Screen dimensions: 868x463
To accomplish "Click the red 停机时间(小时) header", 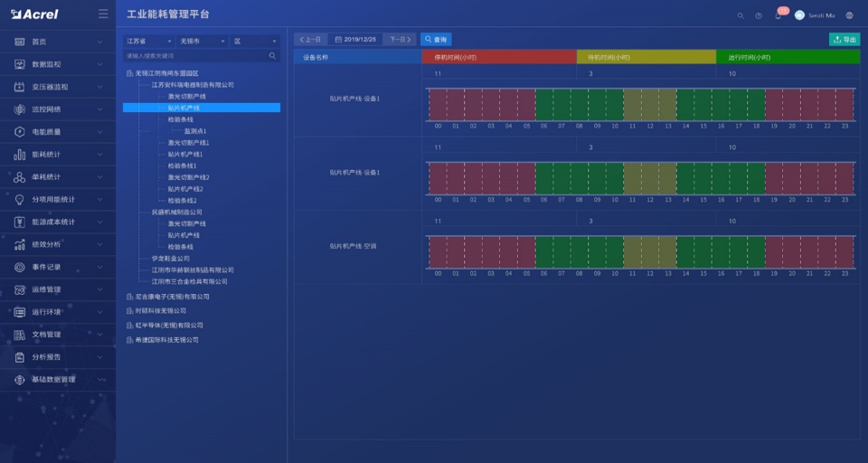I will pos(499,57).
